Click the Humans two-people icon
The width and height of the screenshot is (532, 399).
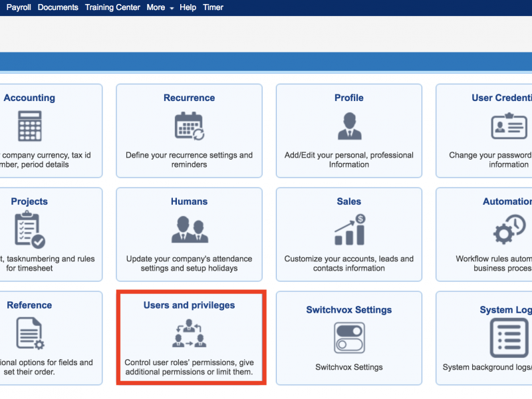(x=190, y=229)
